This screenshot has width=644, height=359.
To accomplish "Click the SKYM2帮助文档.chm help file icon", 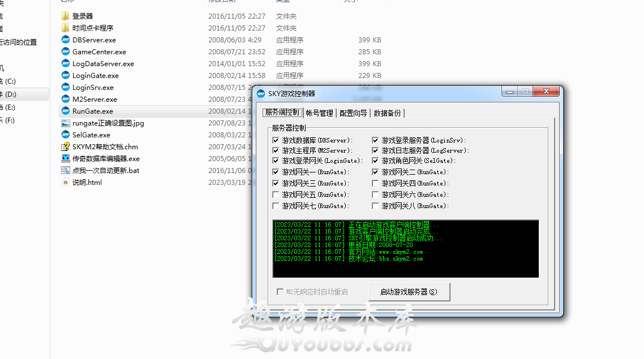I will pos(65,147).
